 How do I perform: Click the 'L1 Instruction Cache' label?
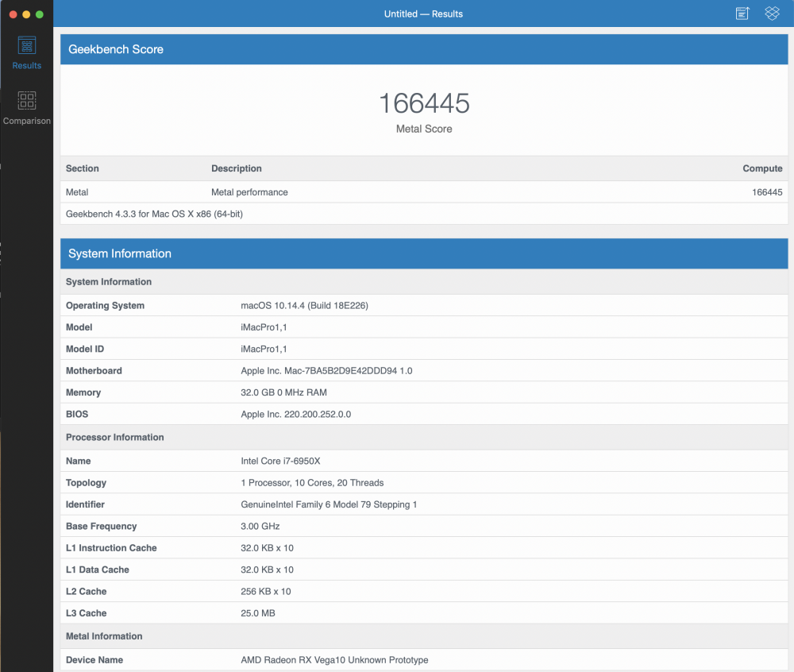111,548
